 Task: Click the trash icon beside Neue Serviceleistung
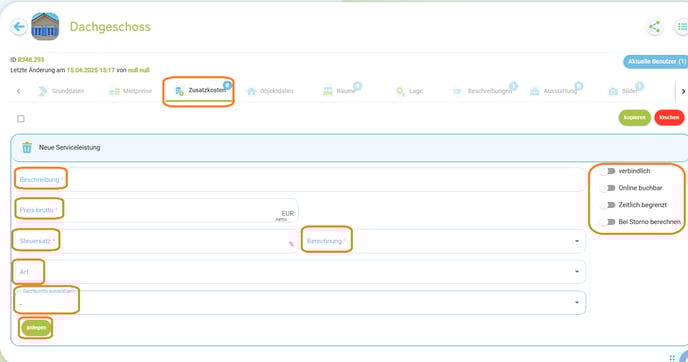click(x=27, y=147)
